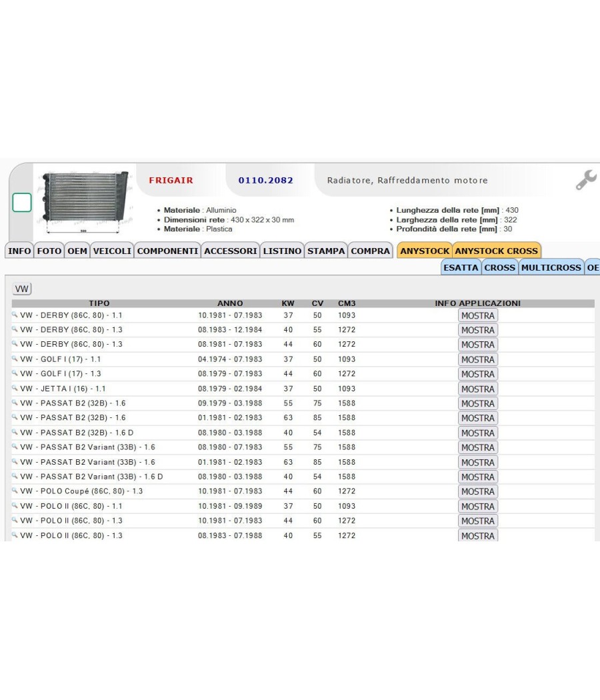
Task: Click the INFO APPLICAZIONI column header
Action: coord(478,303)
